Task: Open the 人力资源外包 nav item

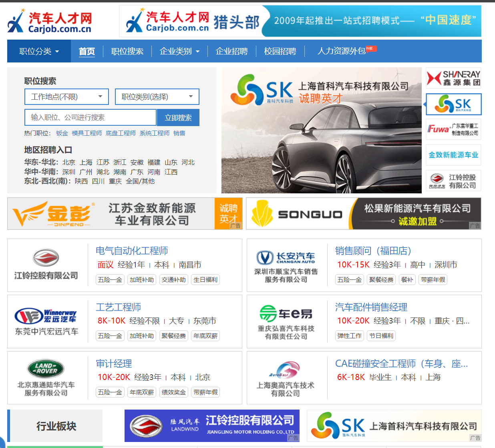Action: pos(342,51)
